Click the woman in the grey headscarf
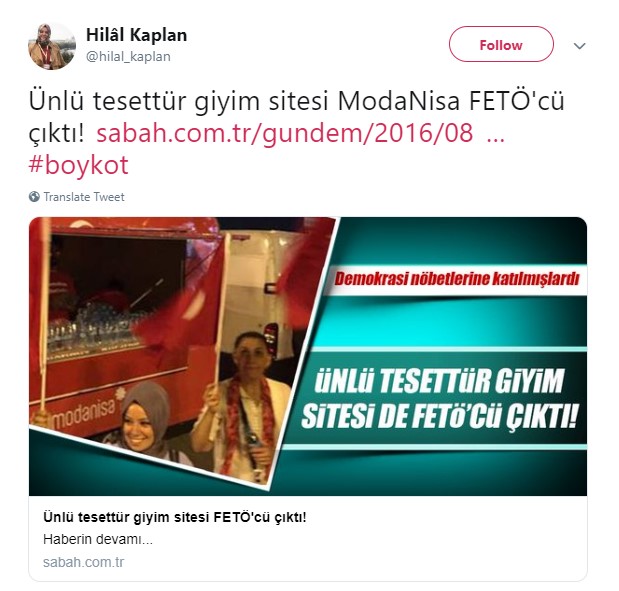This screenshot has width=619, height=591. coord(144,419)
